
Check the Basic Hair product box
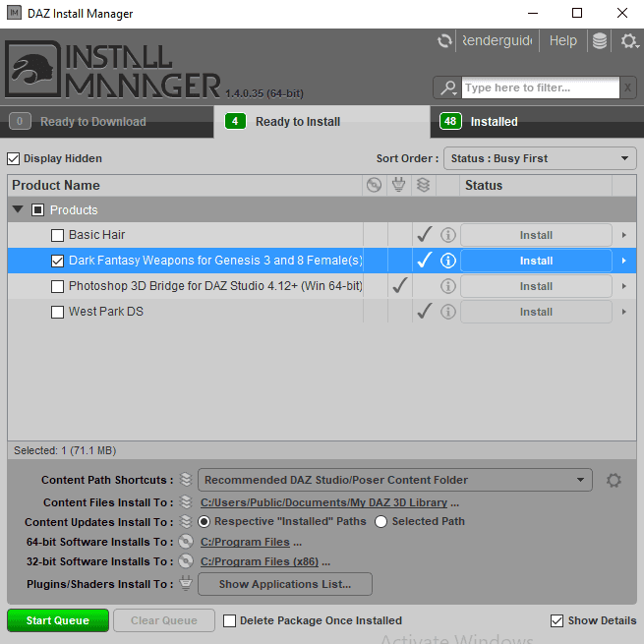[57, 235]
